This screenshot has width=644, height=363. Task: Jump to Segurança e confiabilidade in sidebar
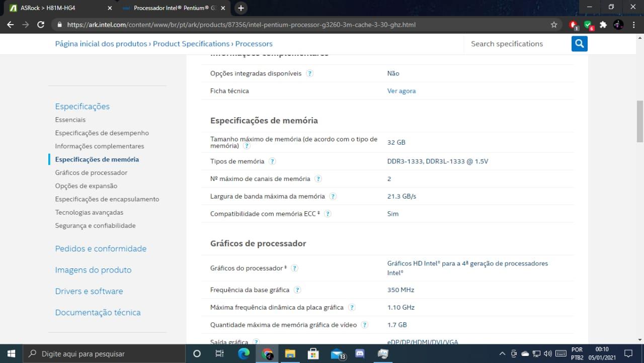[x=96, y=226]
